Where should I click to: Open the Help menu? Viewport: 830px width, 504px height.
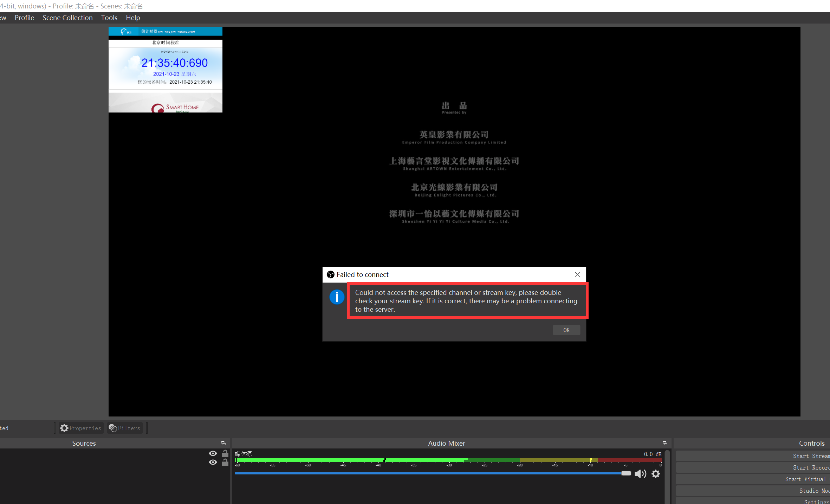pos(132,18)
